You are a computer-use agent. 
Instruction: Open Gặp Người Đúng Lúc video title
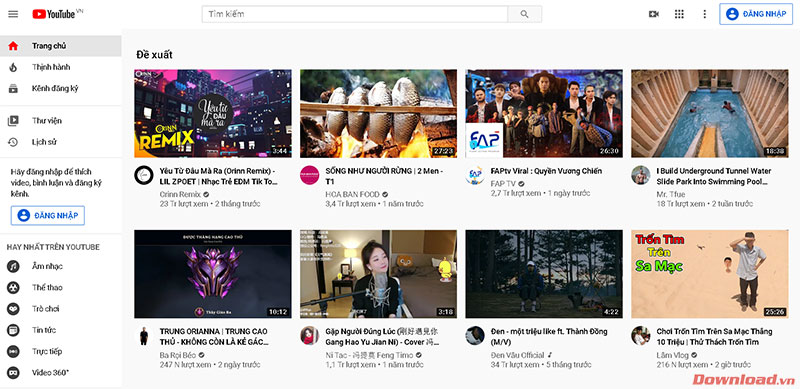coord(382,336)
